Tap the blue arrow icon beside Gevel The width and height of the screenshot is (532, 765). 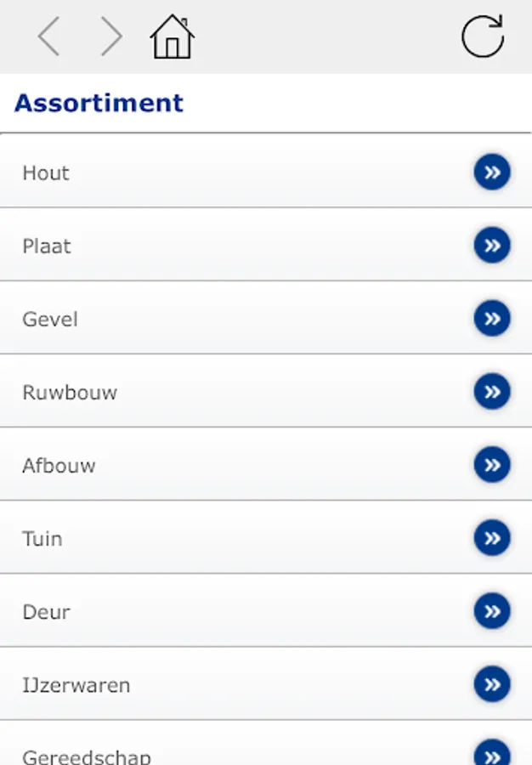pos(491,319)
